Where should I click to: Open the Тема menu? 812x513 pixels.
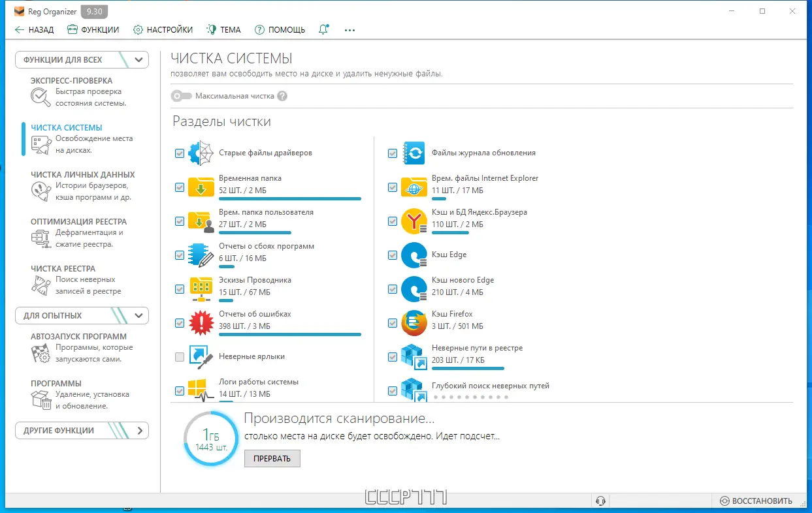(x=223, y=30)
